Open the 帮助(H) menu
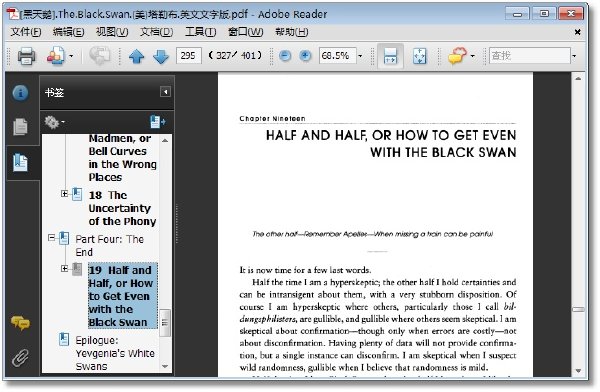The image size is (600, 392). tap(292, 32)
